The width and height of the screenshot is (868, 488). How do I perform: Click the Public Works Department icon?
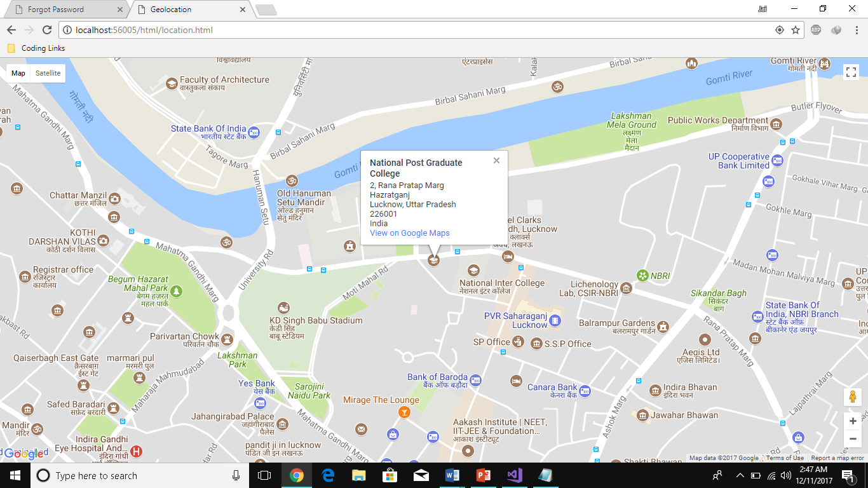[776, 124]
